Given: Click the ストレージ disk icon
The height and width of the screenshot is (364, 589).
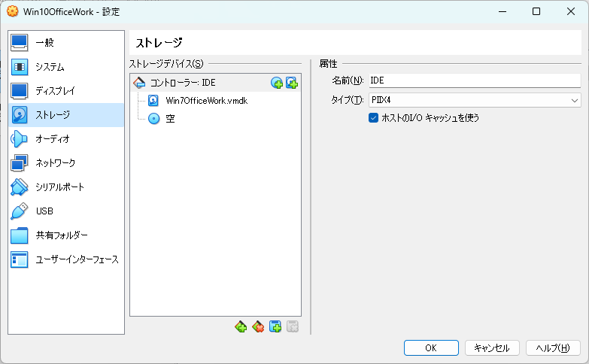Looking at the screenshot, I should [x=19, y=115].
